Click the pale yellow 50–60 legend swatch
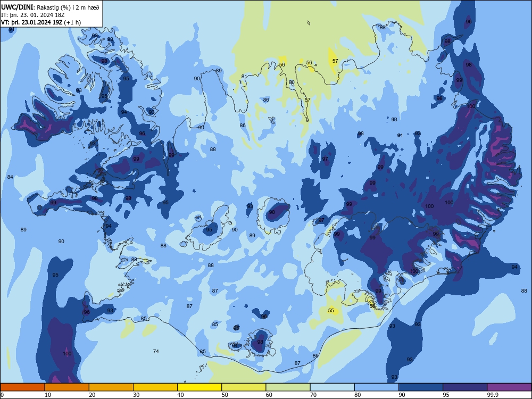Viewport: 532px width, 399px height. click(x=244, y=387)
